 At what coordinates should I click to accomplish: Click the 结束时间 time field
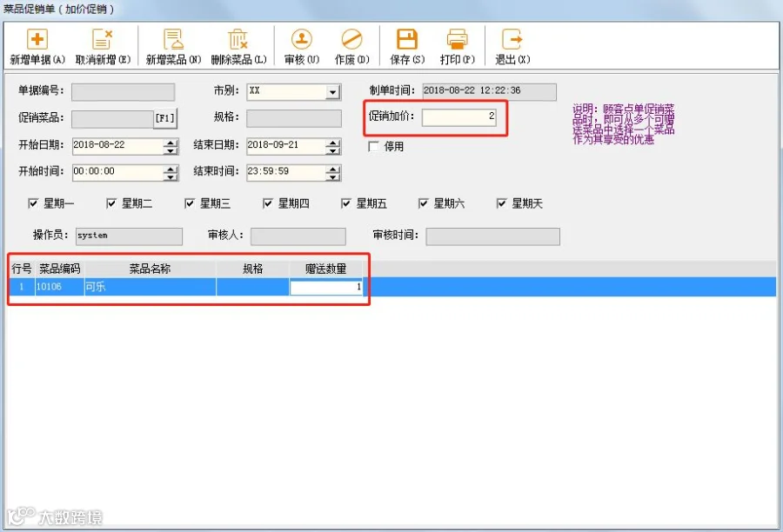point(286,172)
